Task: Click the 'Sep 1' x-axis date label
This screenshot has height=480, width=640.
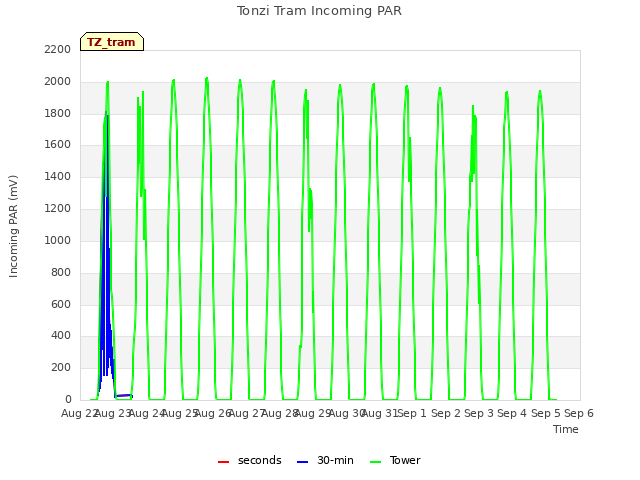Action: click(x=412, y=413)
